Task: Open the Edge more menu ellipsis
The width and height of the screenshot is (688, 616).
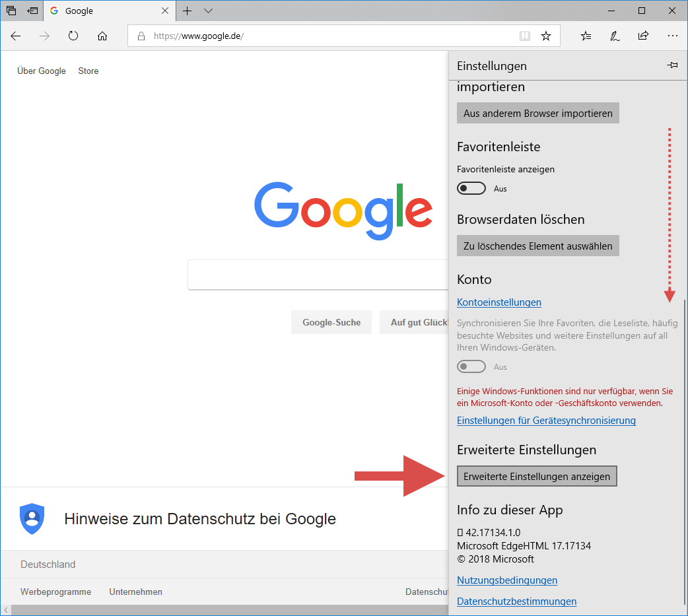Action: (x=673, y=36)
